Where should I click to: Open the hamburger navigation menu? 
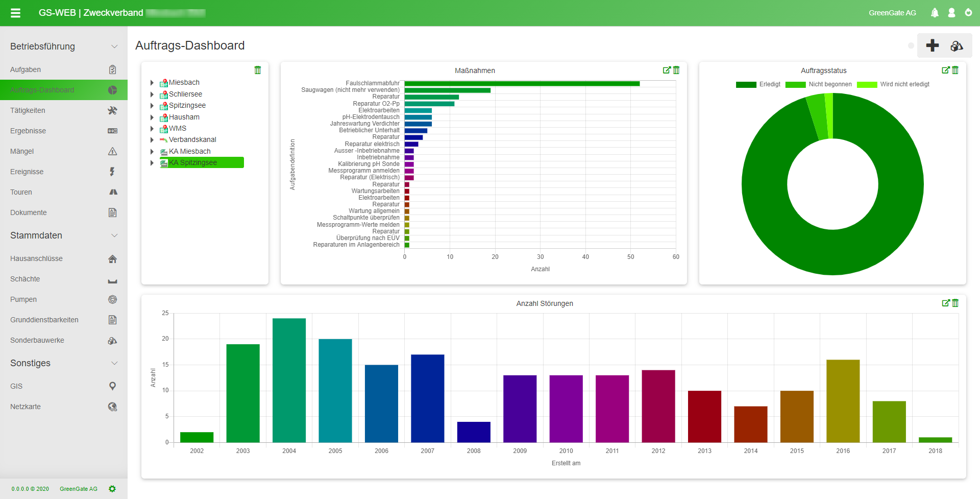coord(15,13)
